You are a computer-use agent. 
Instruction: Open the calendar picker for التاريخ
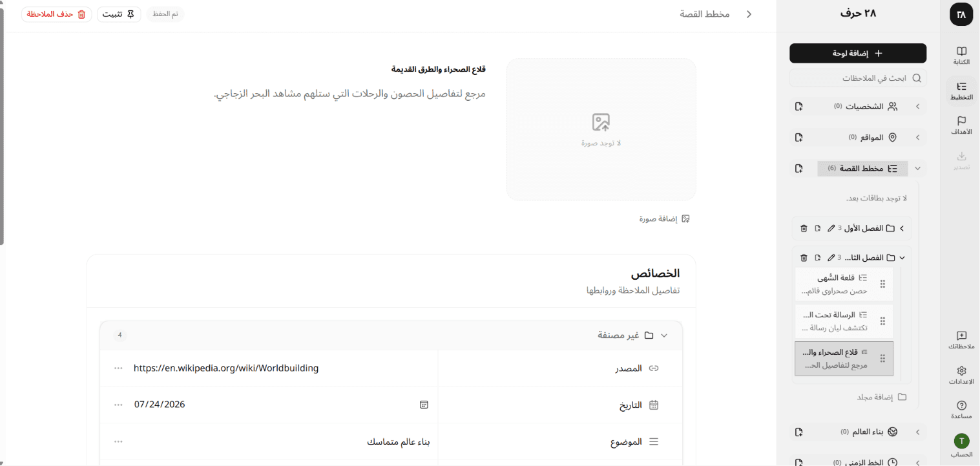[424, 405]
